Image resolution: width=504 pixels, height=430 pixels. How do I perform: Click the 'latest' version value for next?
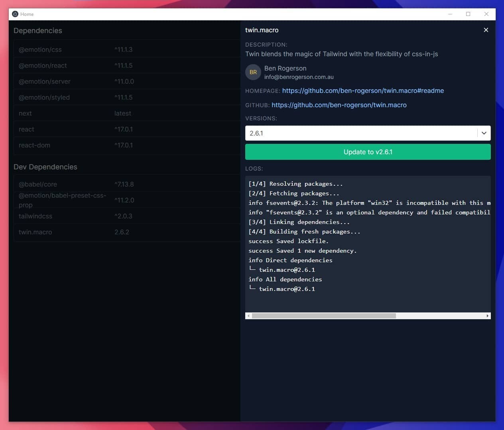(122, 113)
